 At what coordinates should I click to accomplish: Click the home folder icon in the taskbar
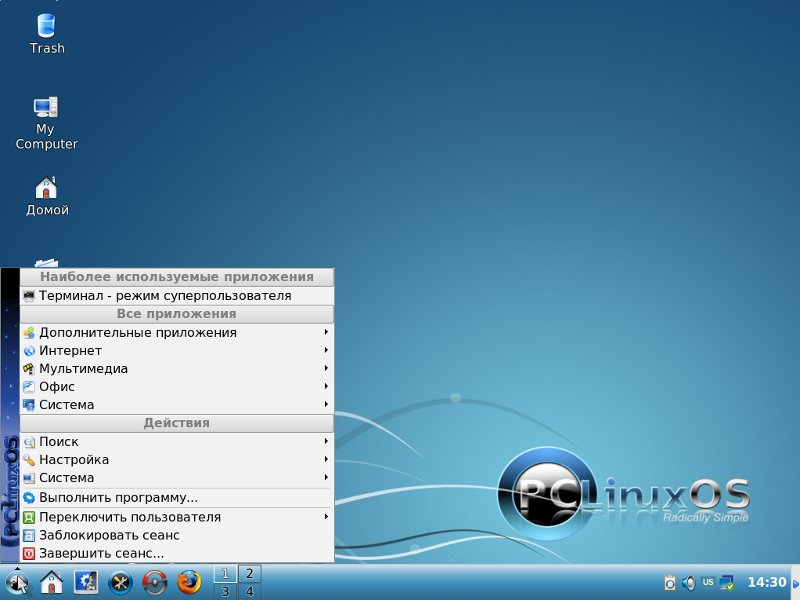pos(51,581)
